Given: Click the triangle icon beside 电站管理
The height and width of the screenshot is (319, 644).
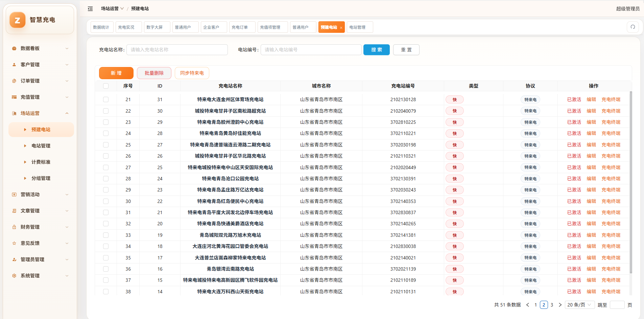Looking at the screenshot, I should 25,146.
